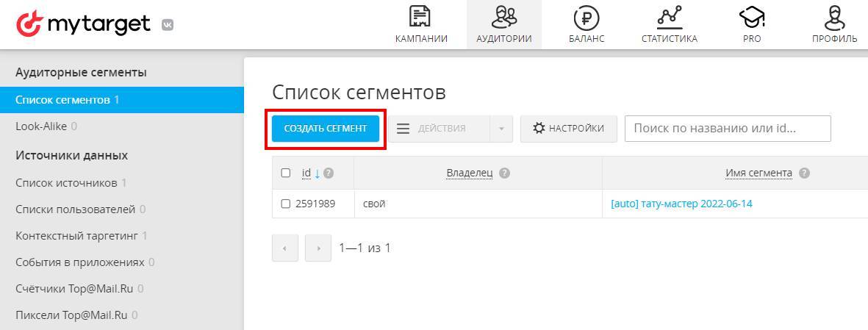This screenshot has height=330, width=868.
Task: Open the [auto] тату-мастер 2022-06-14 segment
Action: point(681,204)
